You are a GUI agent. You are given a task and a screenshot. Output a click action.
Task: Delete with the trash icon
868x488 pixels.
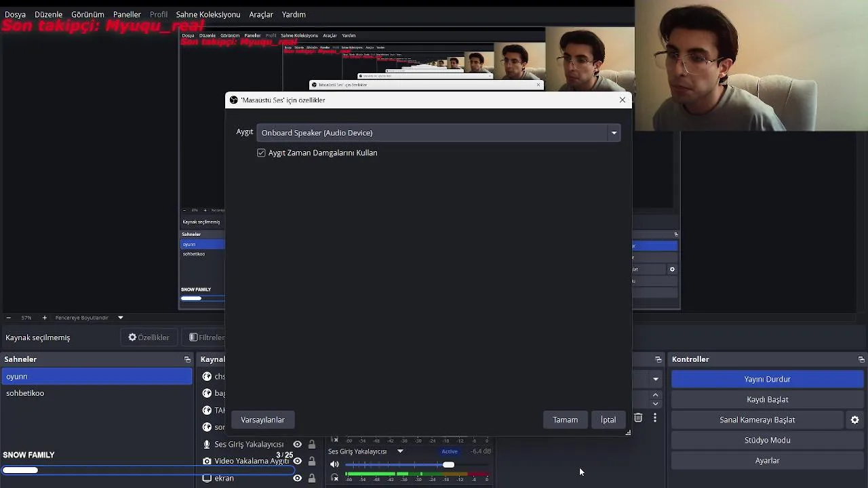[638, 418]
